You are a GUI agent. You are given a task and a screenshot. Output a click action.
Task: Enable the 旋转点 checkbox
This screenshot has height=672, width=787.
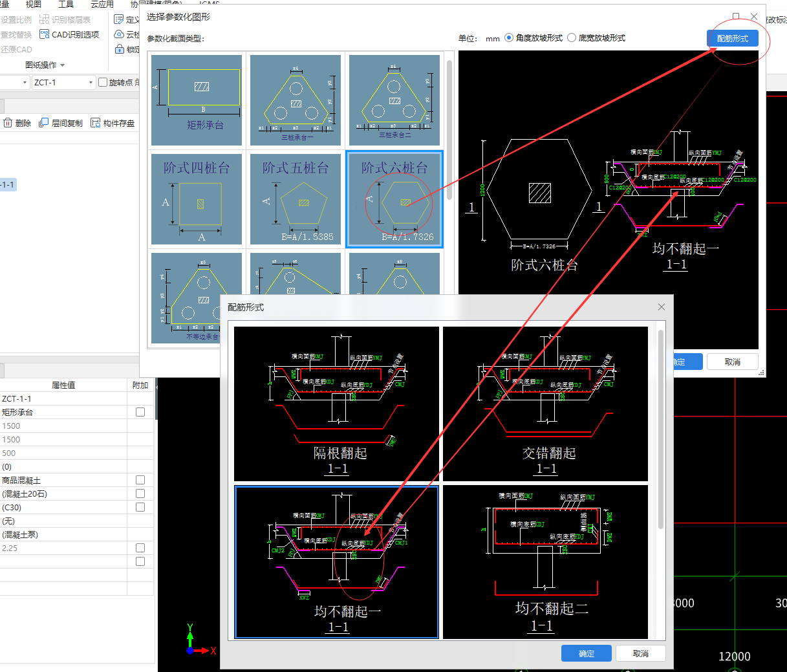[x=103, y=82]
